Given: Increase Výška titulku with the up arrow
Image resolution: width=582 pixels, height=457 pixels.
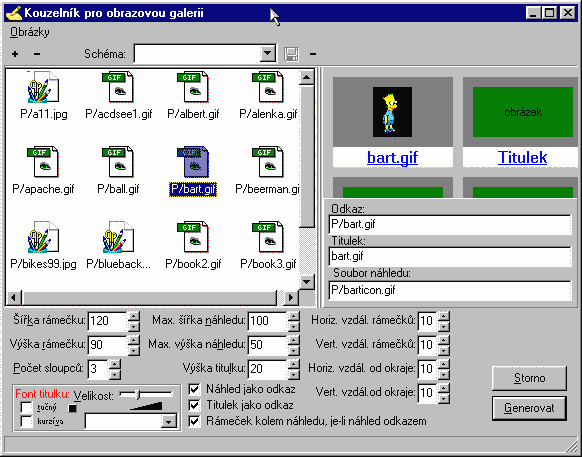Looking at the screenshot, I should [x=294, y=365].
